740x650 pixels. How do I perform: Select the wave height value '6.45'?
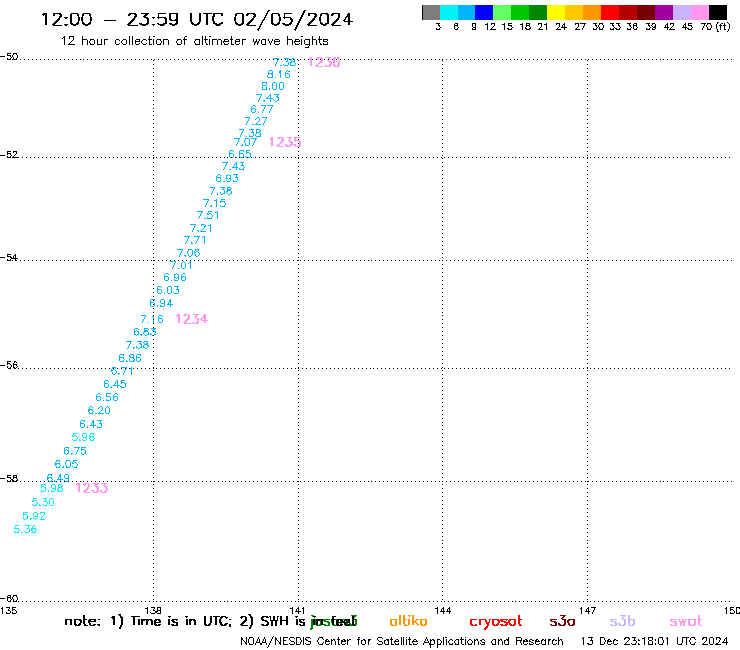click(115, 384)
